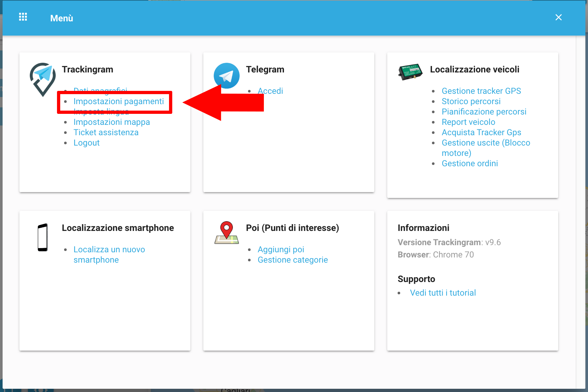The height and width of the screenshot is (392, 588).
Task: Click the Telegram card heading
Action: [265, 69]
